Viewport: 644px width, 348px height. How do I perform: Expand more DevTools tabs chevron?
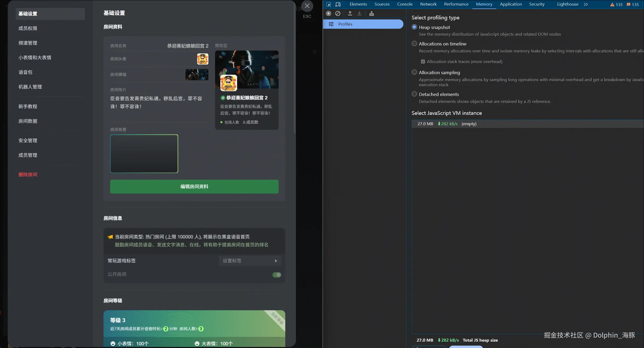[586, 4]
